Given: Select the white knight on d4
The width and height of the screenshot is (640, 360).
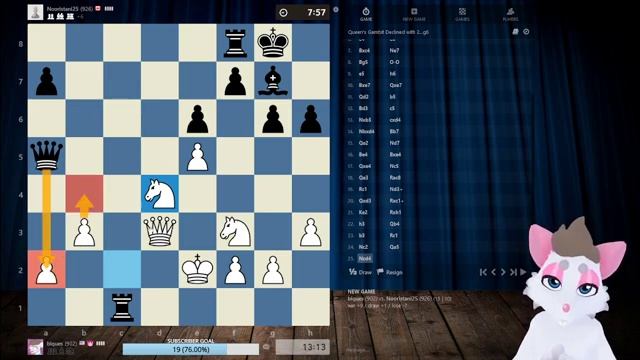Looking at the screenshot, I should tap(160, 194).
